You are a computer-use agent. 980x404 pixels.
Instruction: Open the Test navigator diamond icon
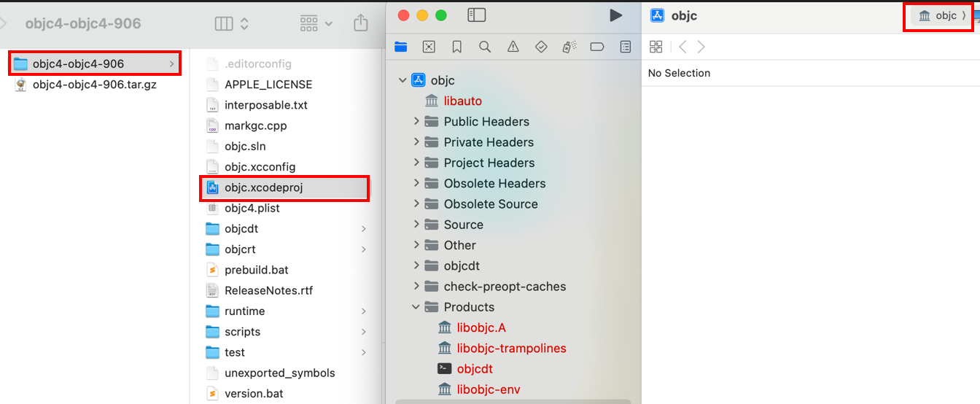coord(541,47)
